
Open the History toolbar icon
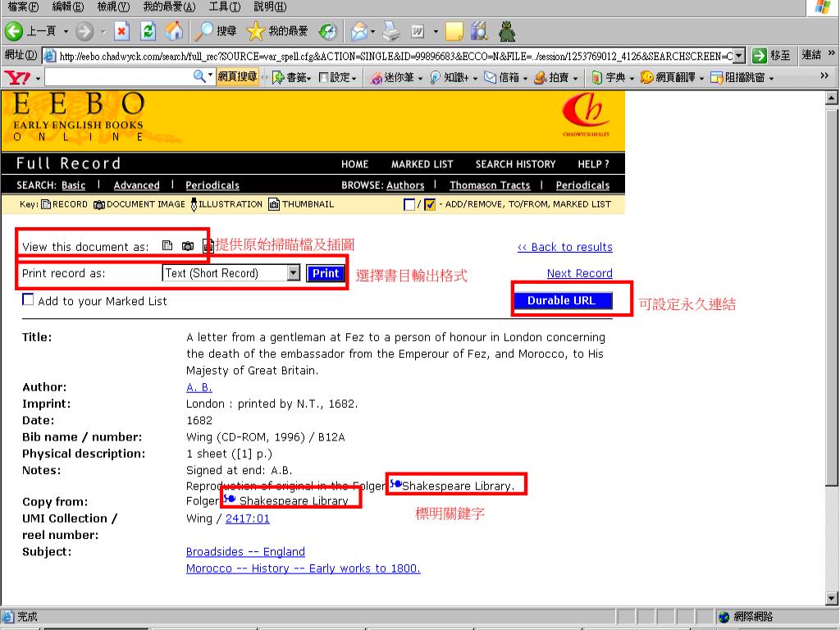click(x=328, y=31)
